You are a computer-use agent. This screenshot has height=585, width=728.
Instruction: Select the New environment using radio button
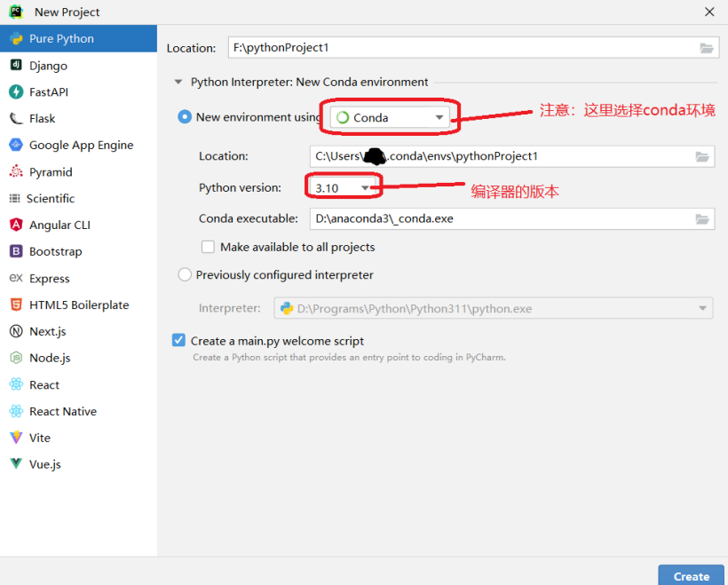(x=185, y=117)
